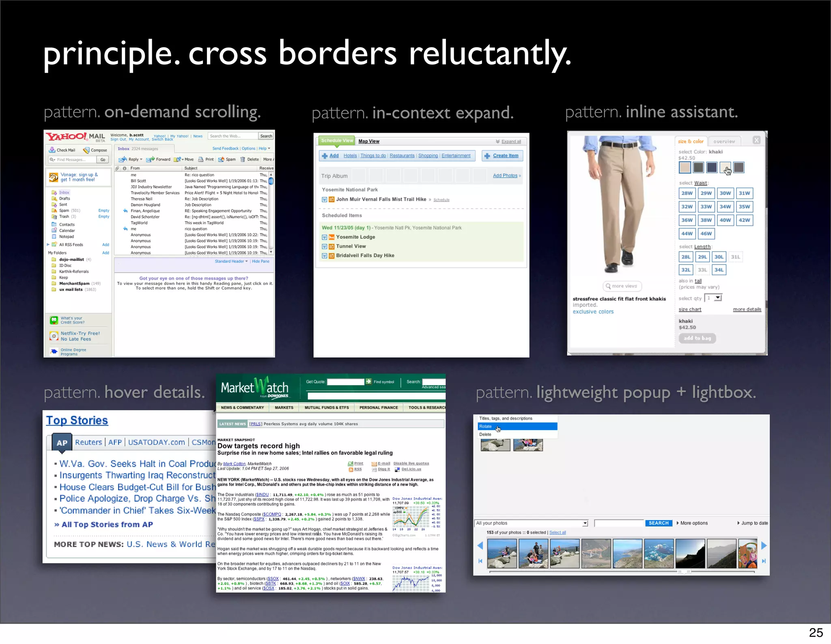Click the Add Photos link
The width and height of the screenshot is (831, 644).
pos(505,176)
